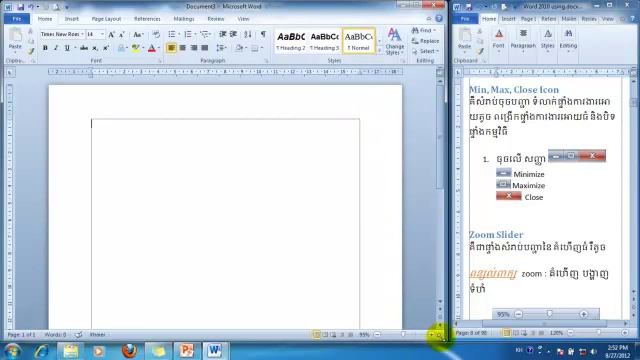Open Internet Explorer from the taskbar
This screenshot has width=640, height=360.
41,351
